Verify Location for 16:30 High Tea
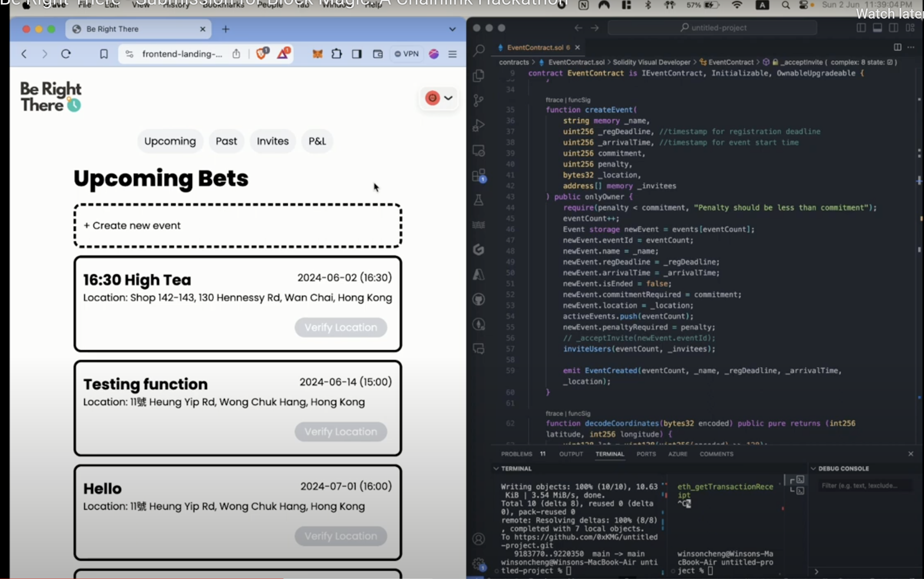This screenshot has height=579, width=924. click(x=341, y=328)
